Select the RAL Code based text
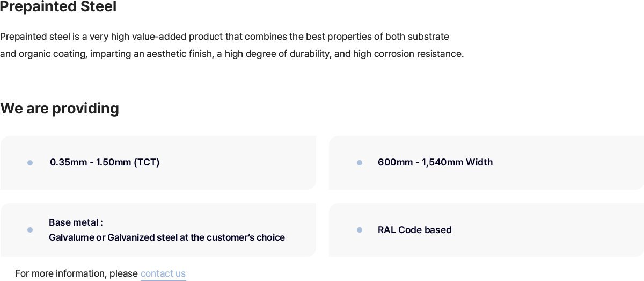The height and width of the screenshot is (281, 644). pyautogui.click(x=415, y=230)
